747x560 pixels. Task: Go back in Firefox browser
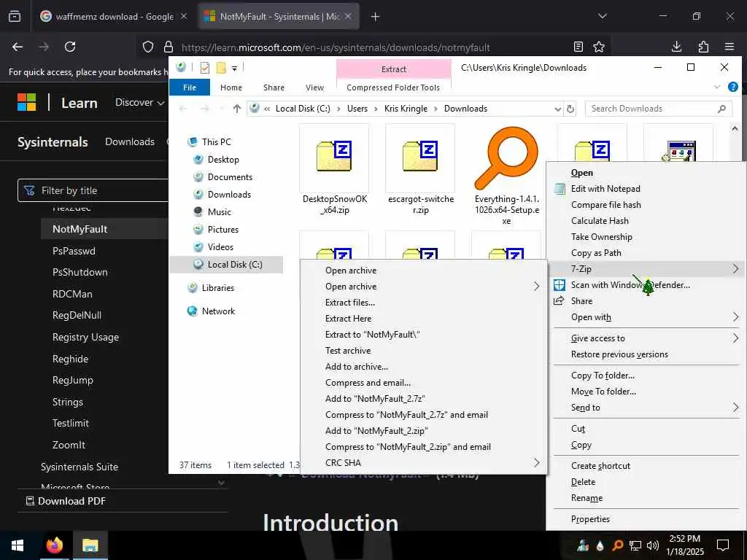pos(18,47)
